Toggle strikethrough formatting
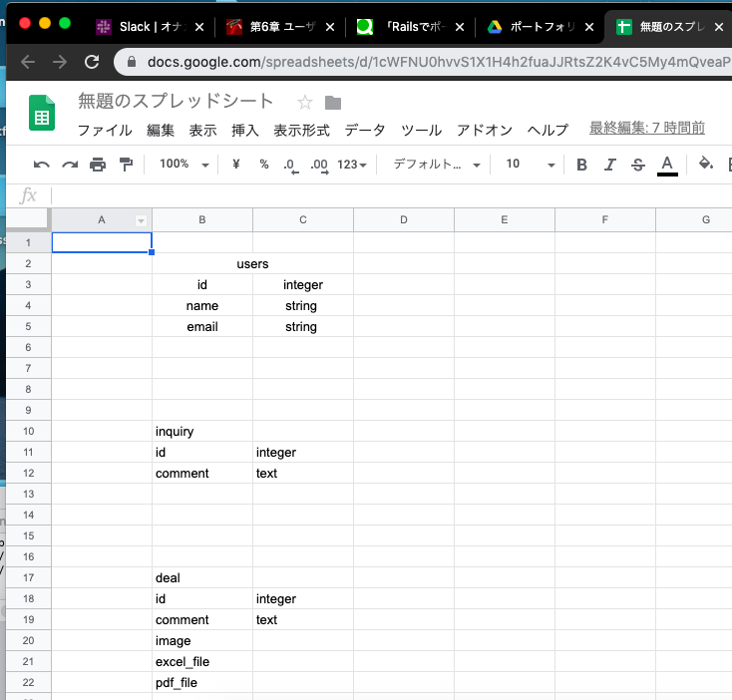 pyautogui.click(x=637, y=165)
